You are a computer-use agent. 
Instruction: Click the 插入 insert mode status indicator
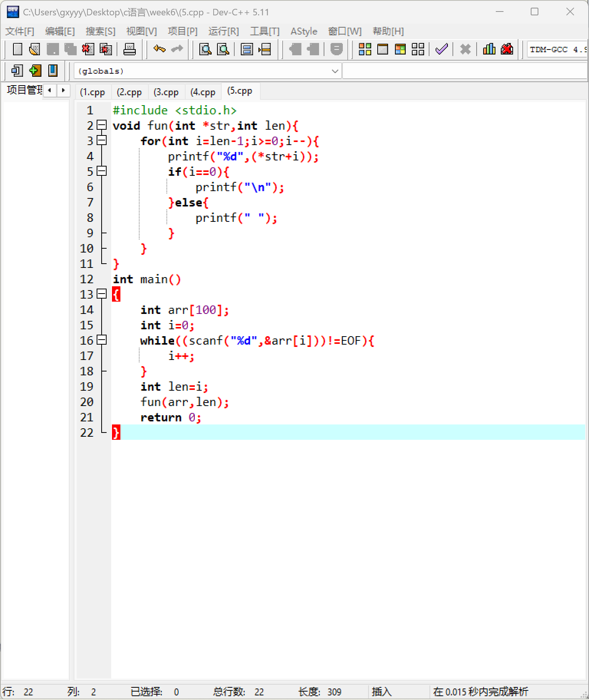coord(382,692)
